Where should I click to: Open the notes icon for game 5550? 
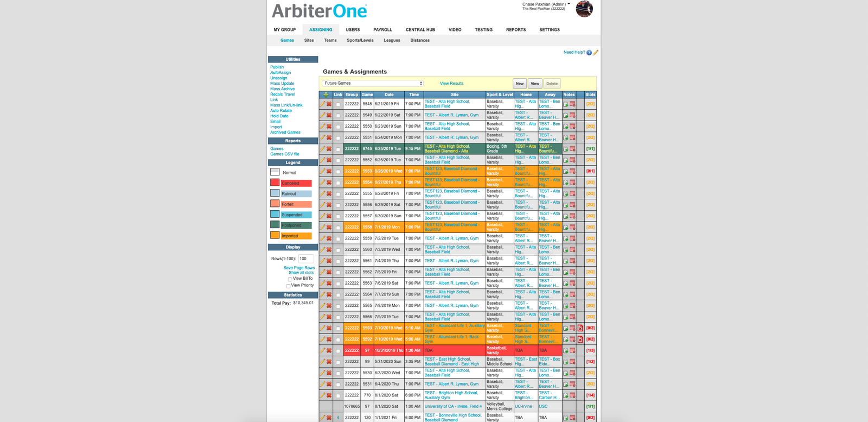[566, 127]
